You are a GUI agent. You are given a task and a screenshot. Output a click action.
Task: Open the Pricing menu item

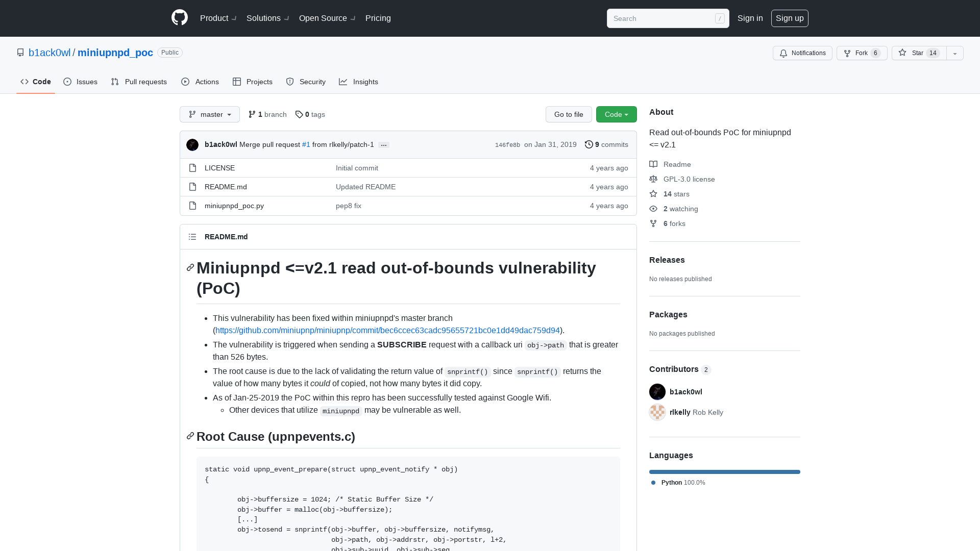point(378,18)
